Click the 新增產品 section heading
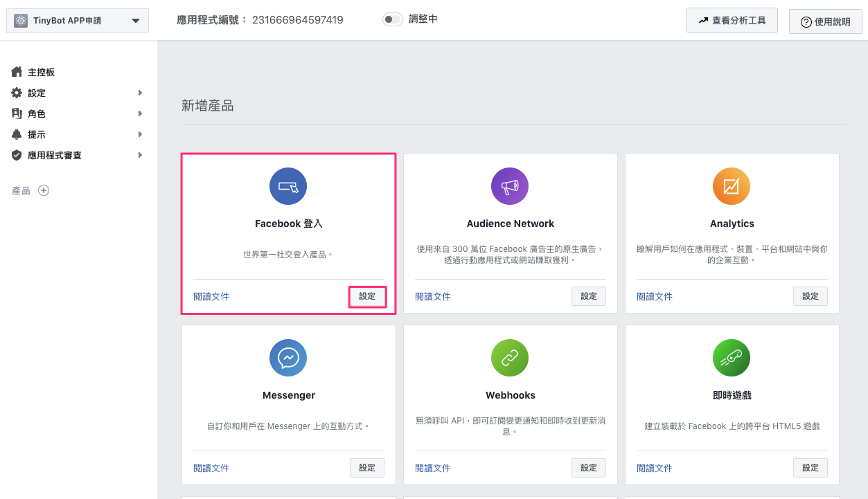The height and width of the screenshot is (499, 868). (207, 106)
